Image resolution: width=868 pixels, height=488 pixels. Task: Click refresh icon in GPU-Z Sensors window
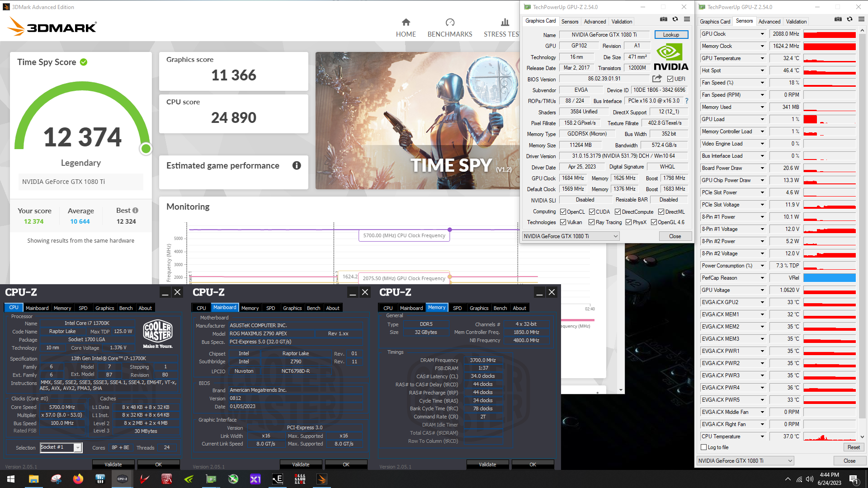point(849,19)
